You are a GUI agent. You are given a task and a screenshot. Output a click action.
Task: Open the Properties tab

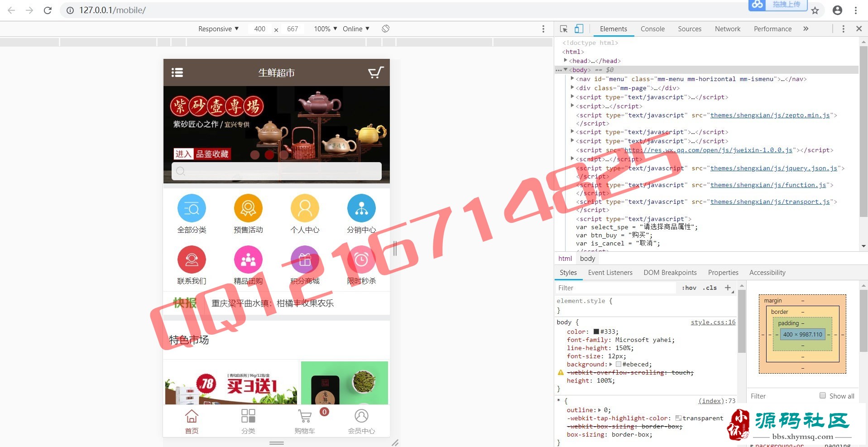click(723, 273)
